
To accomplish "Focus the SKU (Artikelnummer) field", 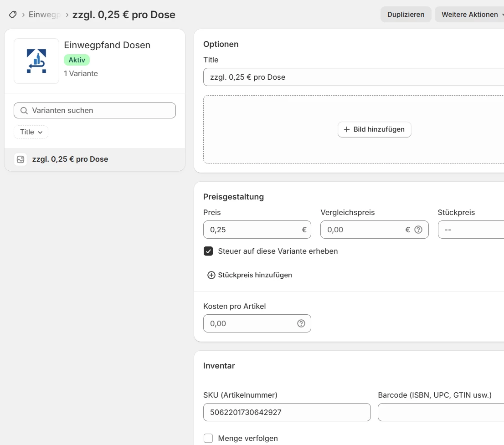I will [x=287, y=412].
